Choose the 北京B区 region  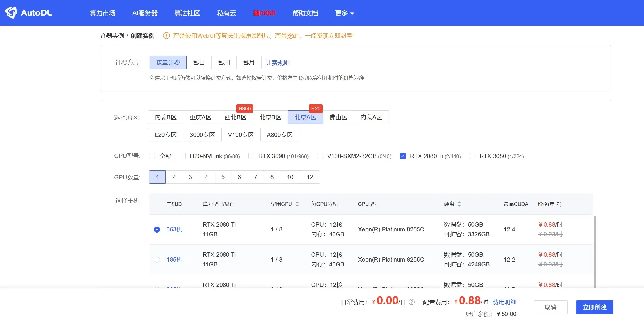point(270,117)
